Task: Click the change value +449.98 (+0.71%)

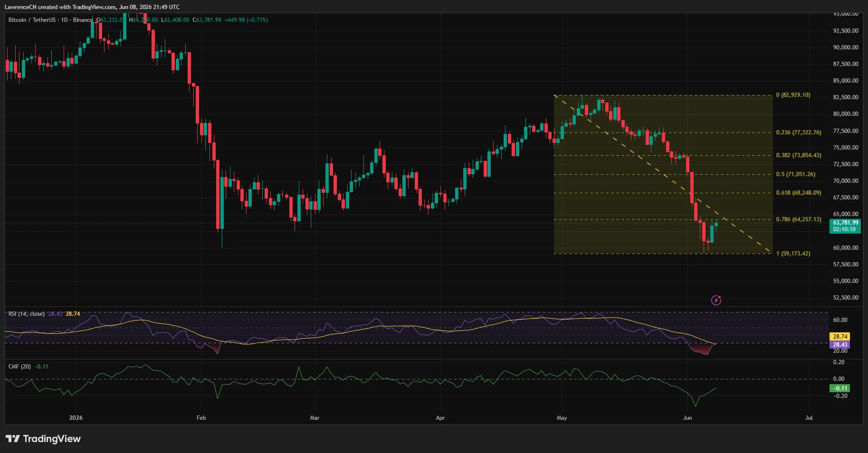Action: tap(246, 20)
